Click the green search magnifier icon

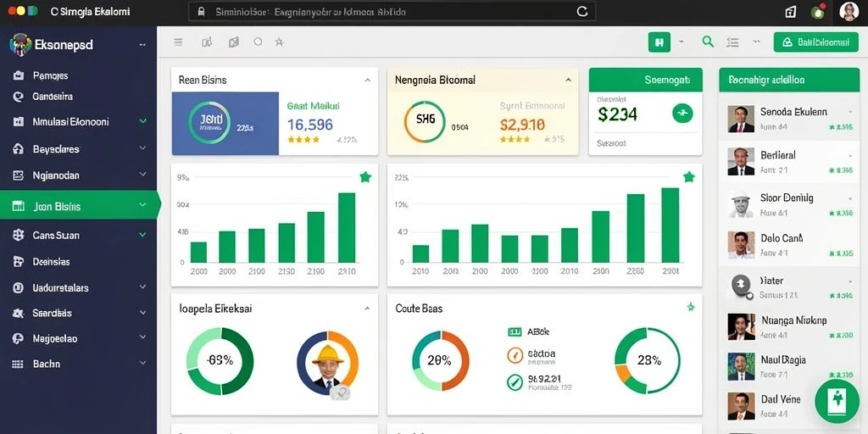click(x=708, y=42)
